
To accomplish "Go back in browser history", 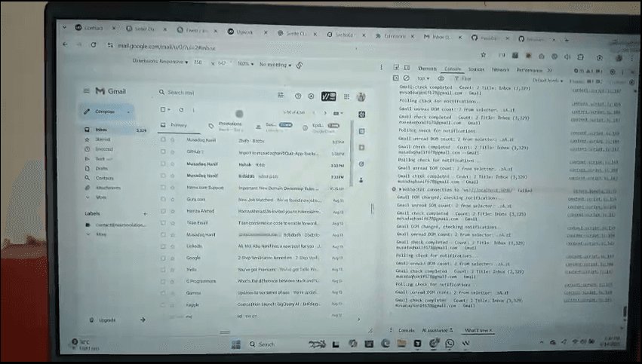I will [65, 44].
